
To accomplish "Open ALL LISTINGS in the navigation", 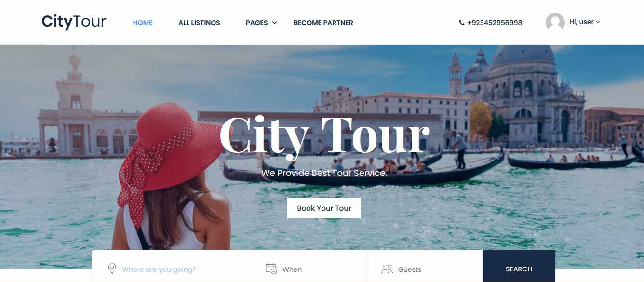I will click(x=199, y=23).
